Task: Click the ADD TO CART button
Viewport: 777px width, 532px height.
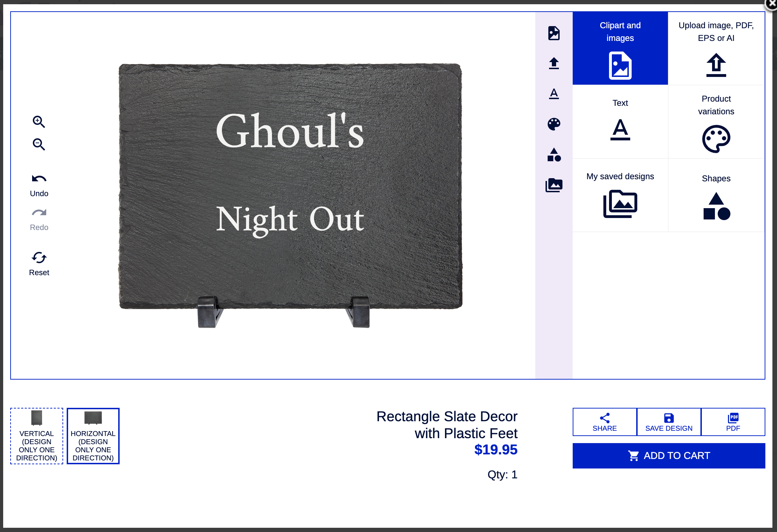Action: point(668,455)
